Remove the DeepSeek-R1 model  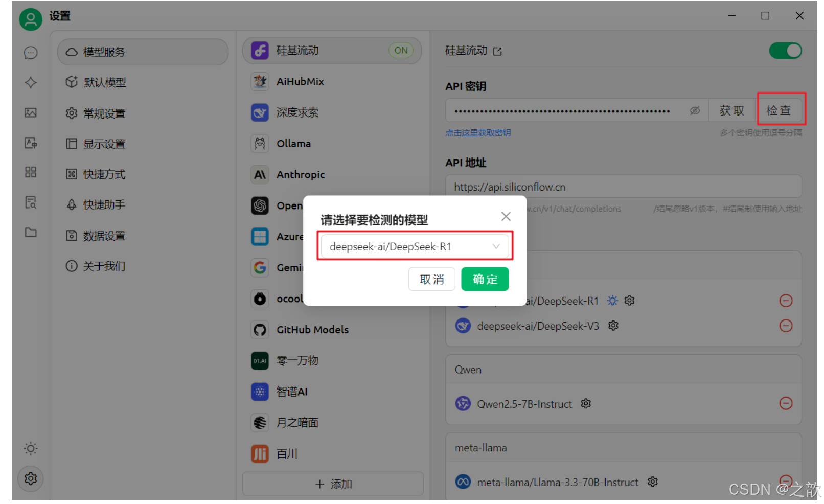click(x=786, y=301)
